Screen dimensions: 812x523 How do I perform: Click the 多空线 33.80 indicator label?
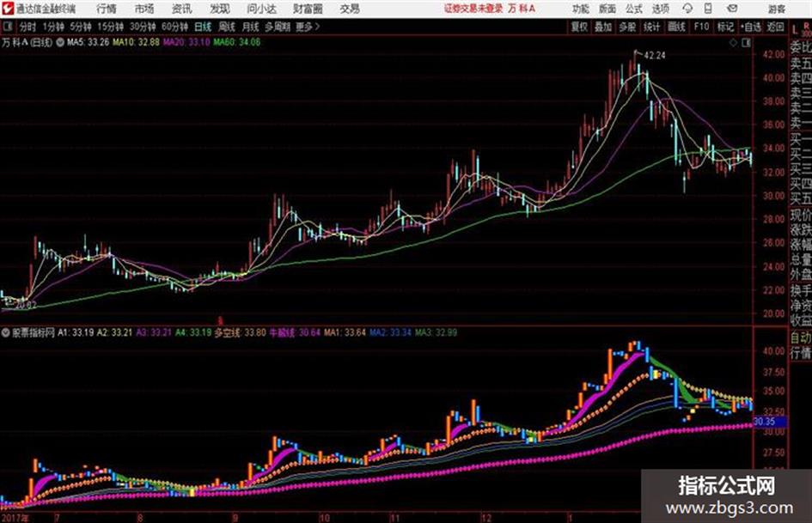241,333
